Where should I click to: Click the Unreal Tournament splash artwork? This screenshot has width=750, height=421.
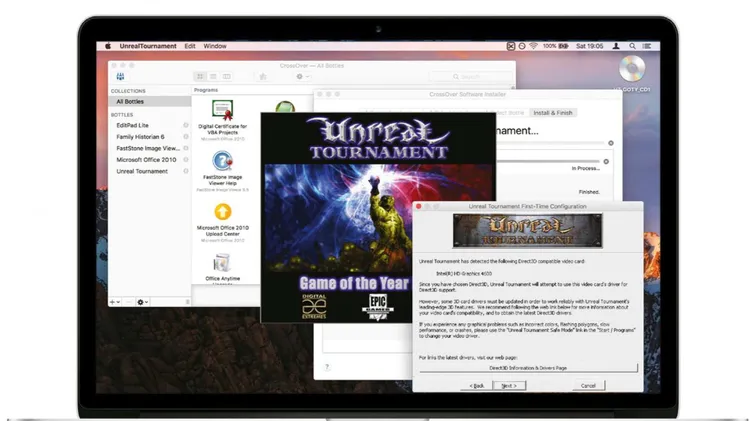(378, 218)
